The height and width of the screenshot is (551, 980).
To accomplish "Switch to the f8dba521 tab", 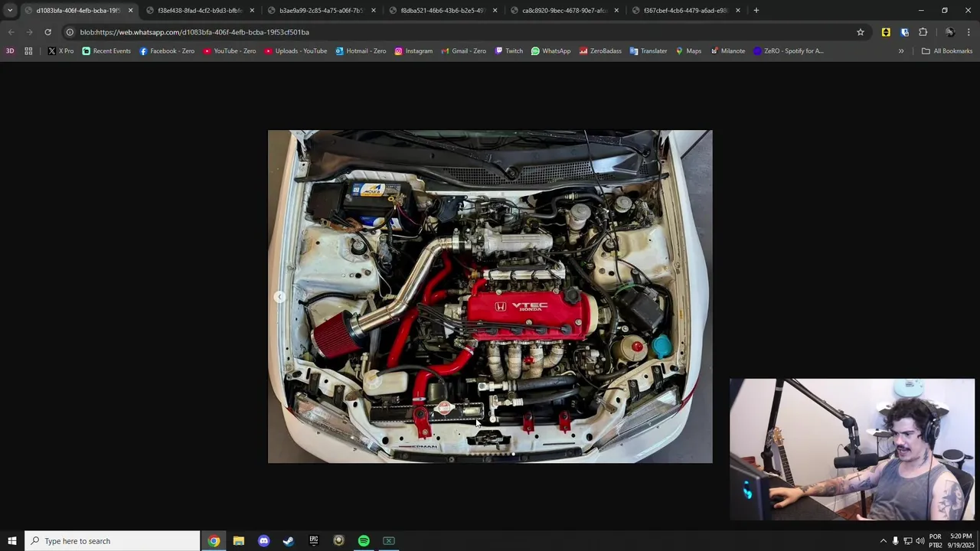I will (x=442, y=11).
